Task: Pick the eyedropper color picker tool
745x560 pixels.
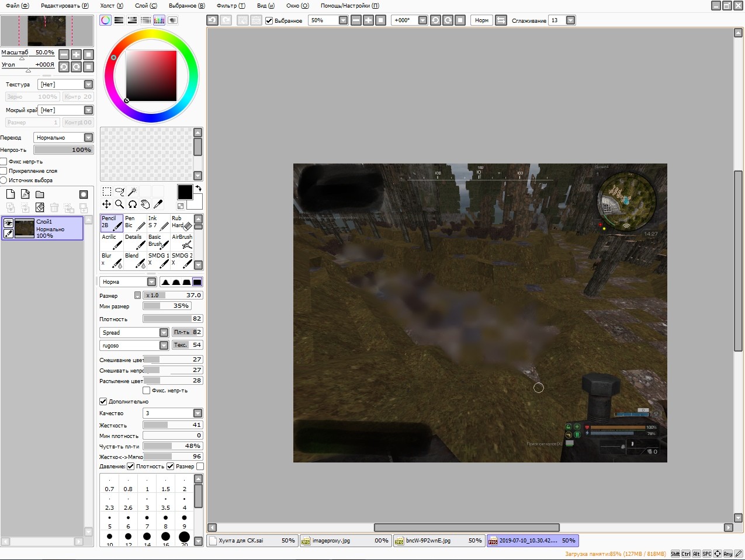Action: click(158, 204)
